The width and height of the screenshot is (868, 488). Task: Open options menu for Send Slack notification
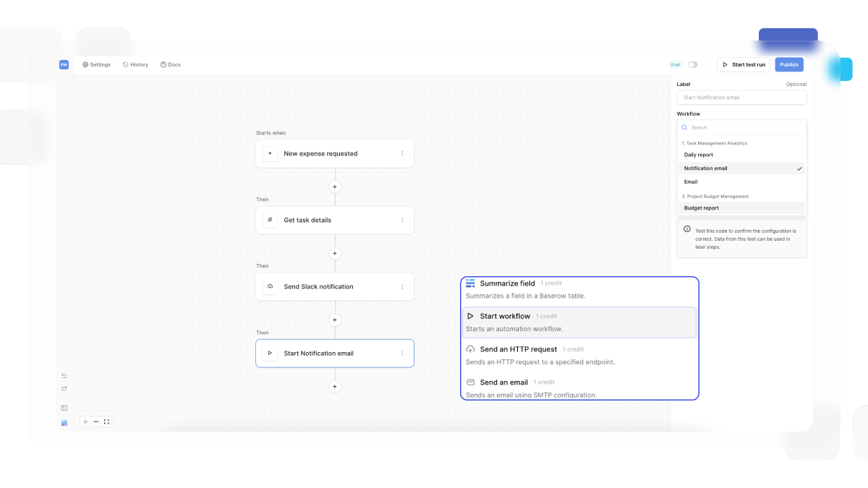402,286
